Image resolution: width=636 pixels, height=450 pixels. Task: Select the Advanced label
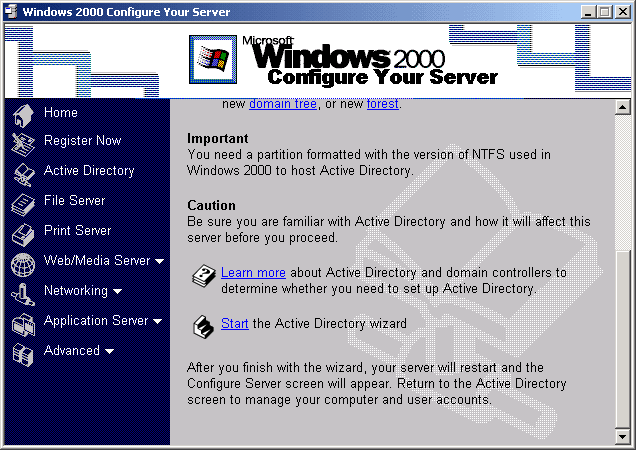click(x=72, y=351)
